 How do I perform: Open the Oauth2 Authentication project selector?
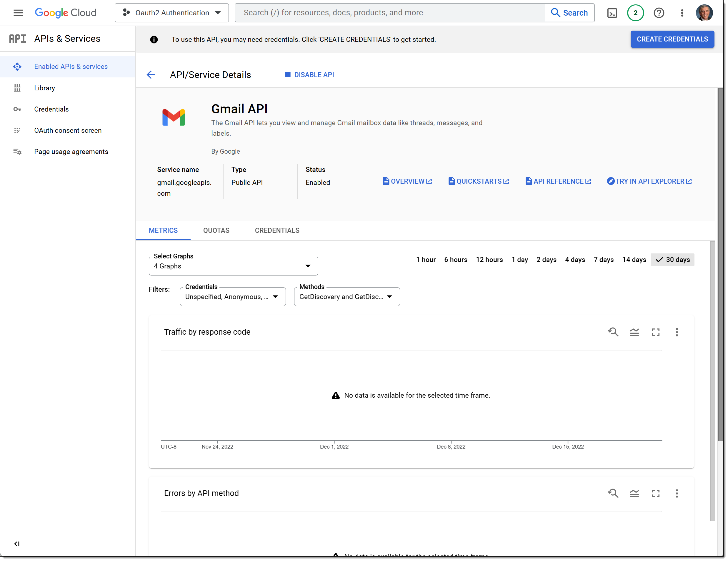[172, 13]
